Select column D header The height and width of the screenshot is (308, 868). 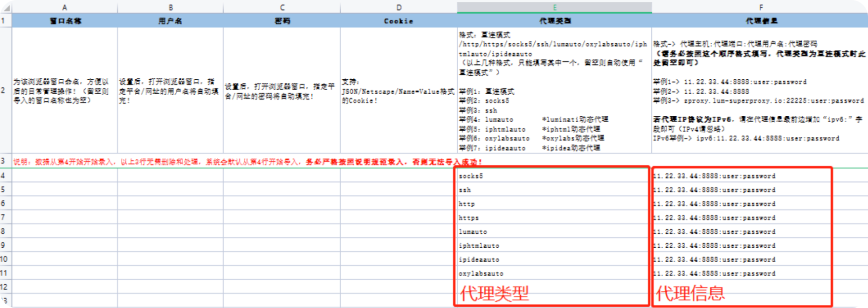[399, 7]
